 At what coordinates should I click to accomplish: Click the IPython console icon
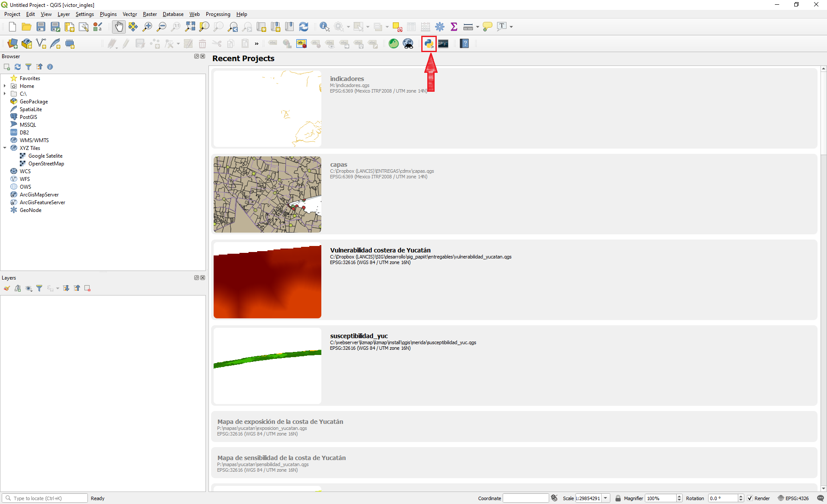click(443, 44)
